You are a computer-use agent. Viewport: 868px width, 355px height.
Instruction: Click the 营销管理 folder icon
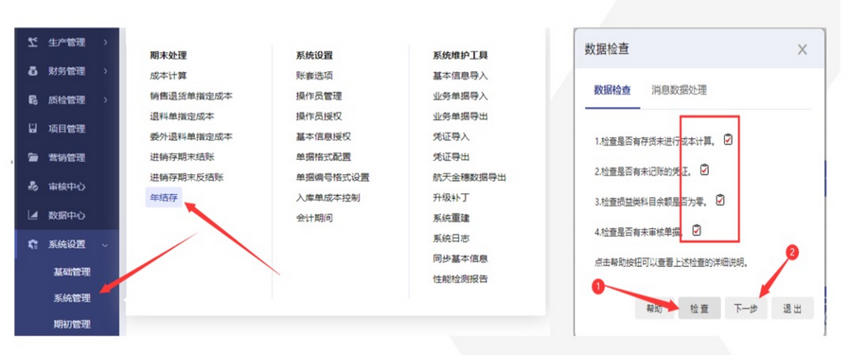(x=33, y=157)
